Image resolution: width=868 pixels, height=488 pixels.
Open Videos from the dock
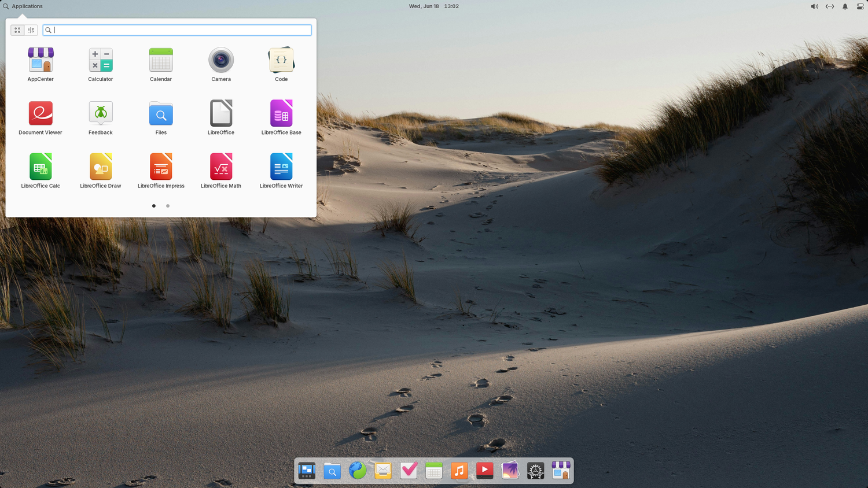pos(485,471)
